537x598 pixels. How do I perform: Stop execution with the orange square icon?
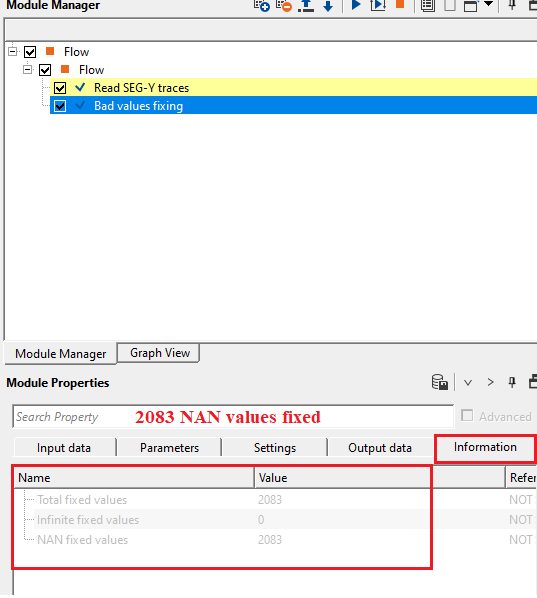coord(400,4)
